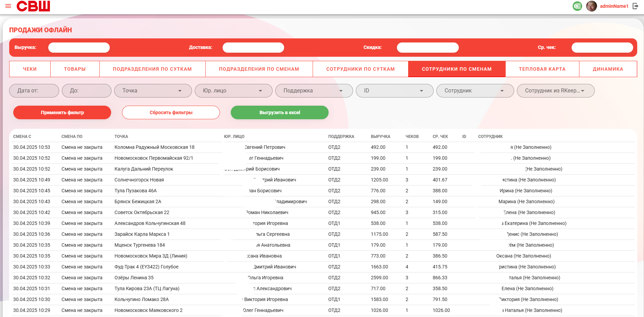
Task: Select Тула Кирова 23А (ТЦ Лагуна) cell
Action: (x=147, y=288)
